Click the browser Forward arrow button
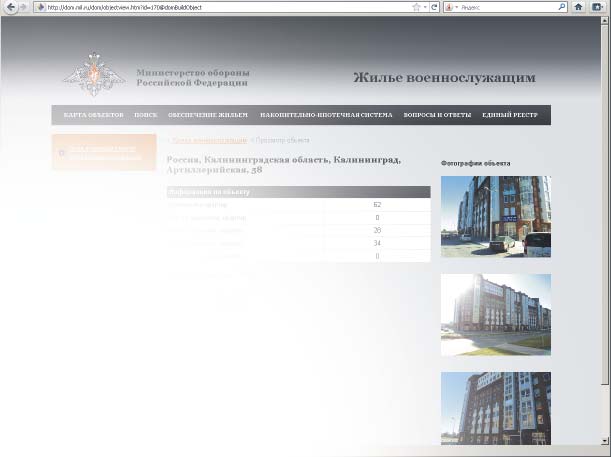This screenshot has width=611, height=457. (x=23, y=7)
